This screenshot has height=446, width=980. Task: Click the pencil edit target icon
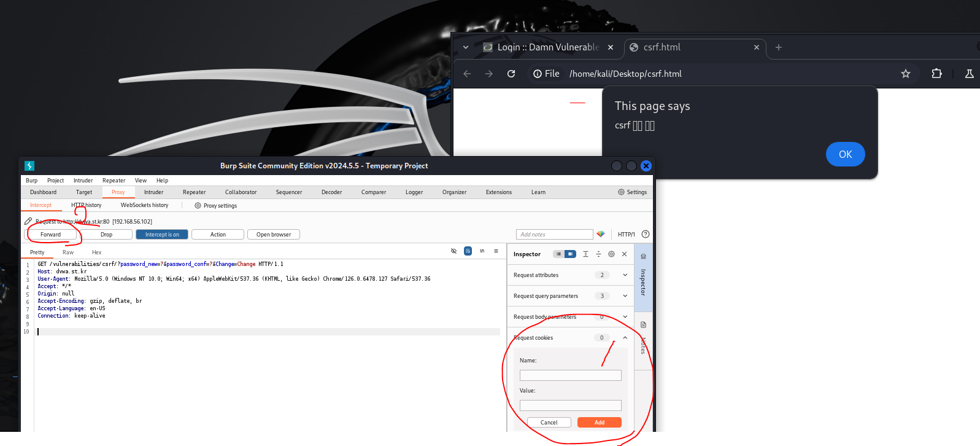point(28,221)
